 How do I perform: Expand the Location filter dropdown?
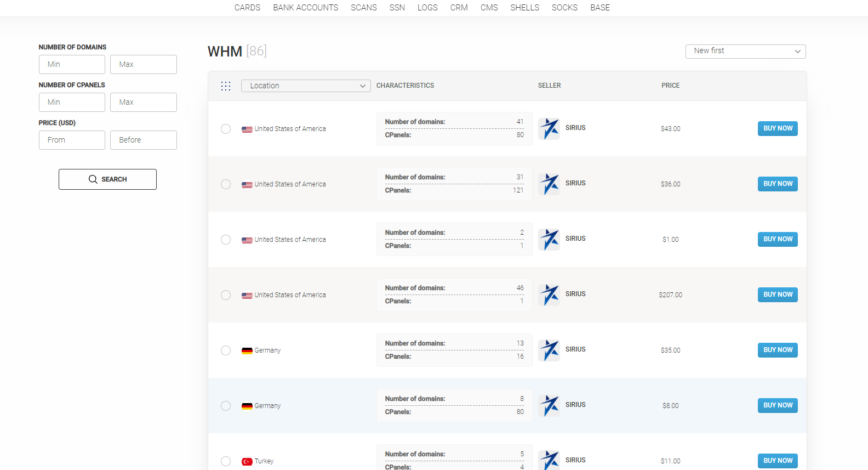[x=306, y=86]
